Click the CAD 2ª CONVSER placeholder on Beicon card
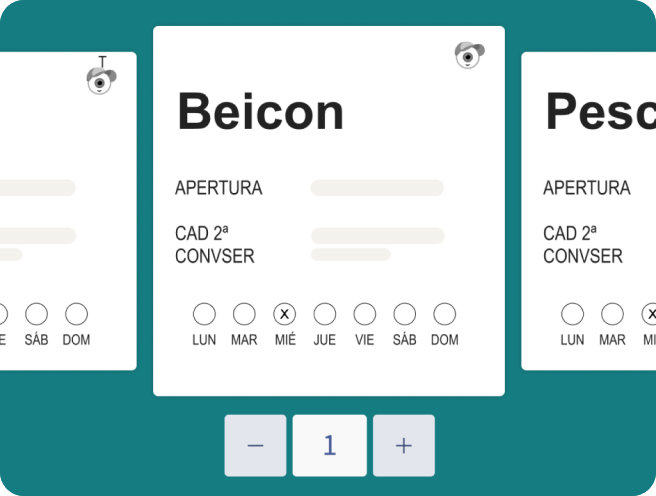The image size is (656, 496). click(377, 237)
